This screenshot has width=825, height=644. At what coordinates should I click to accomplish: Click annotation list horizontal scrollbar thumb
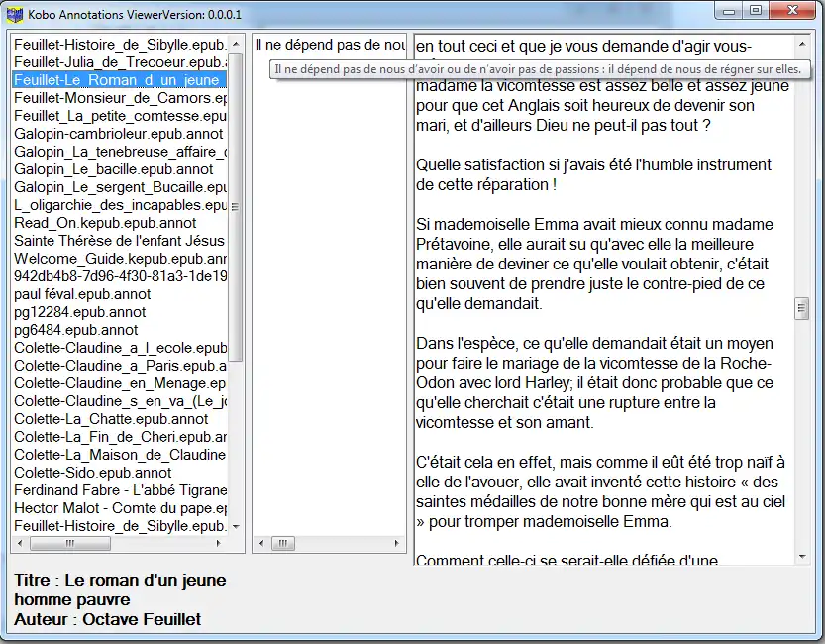coord(283,544)
